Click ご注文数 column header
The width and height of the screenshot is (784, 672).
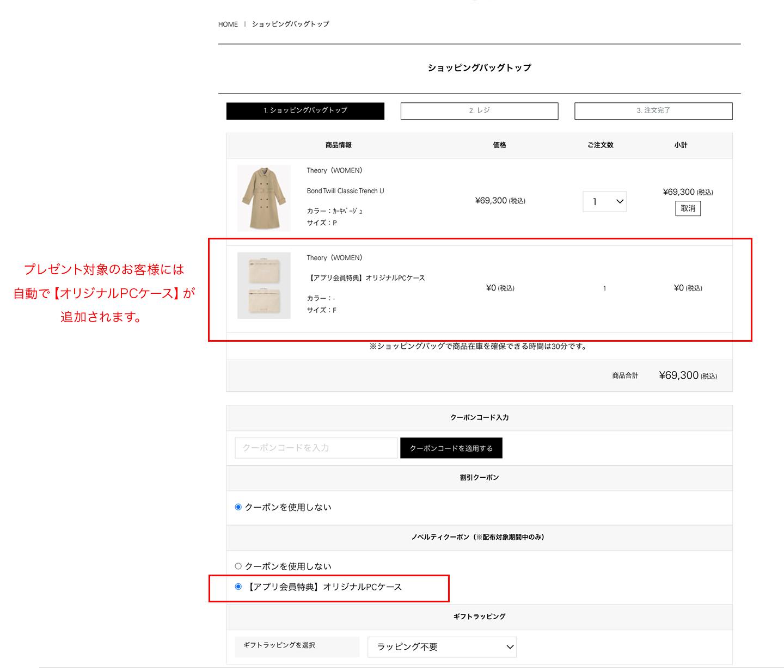[601, 145]
